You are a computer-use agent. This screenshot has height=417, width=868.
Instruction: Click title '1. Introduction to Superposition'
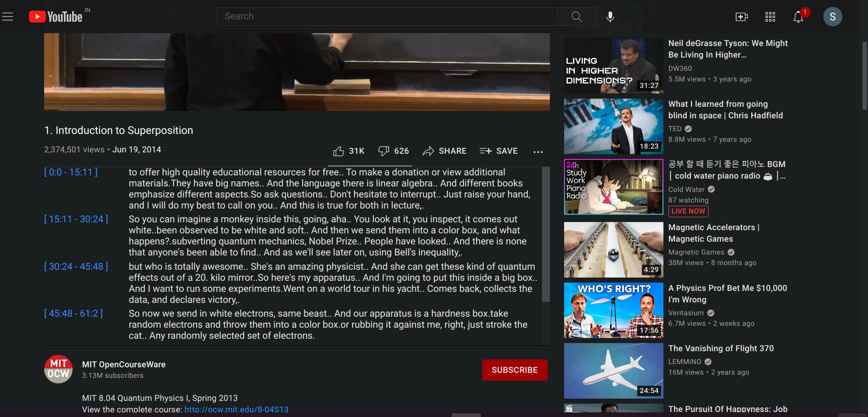119,130
